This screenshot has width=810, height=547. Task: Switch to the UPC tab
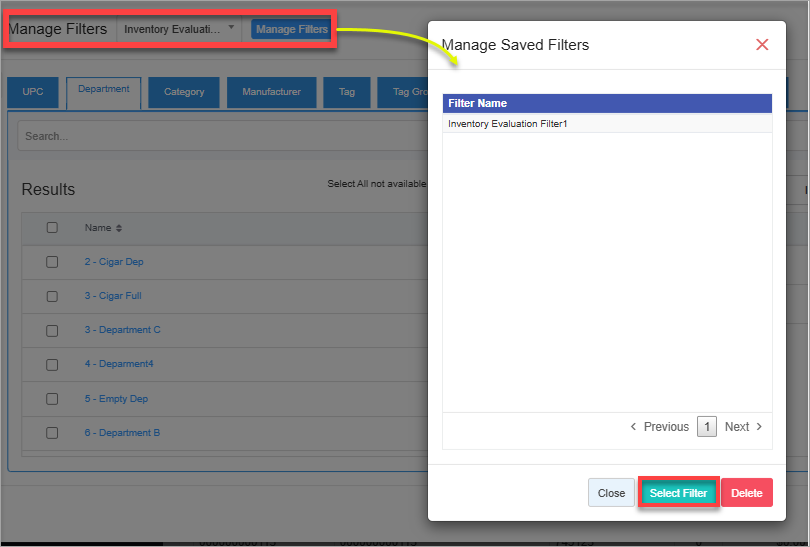pyautogui.click(x=33, y=92)
